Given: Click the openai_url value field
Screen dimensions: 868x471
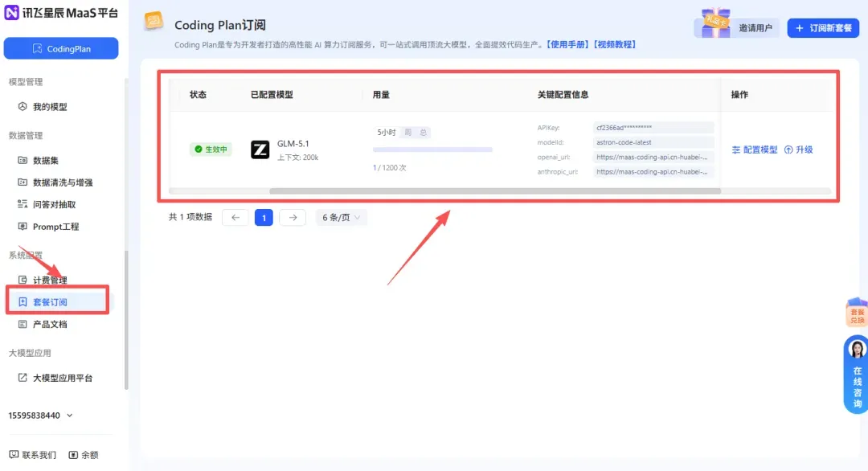Looking at the screenshot, I should pos(653,158).
